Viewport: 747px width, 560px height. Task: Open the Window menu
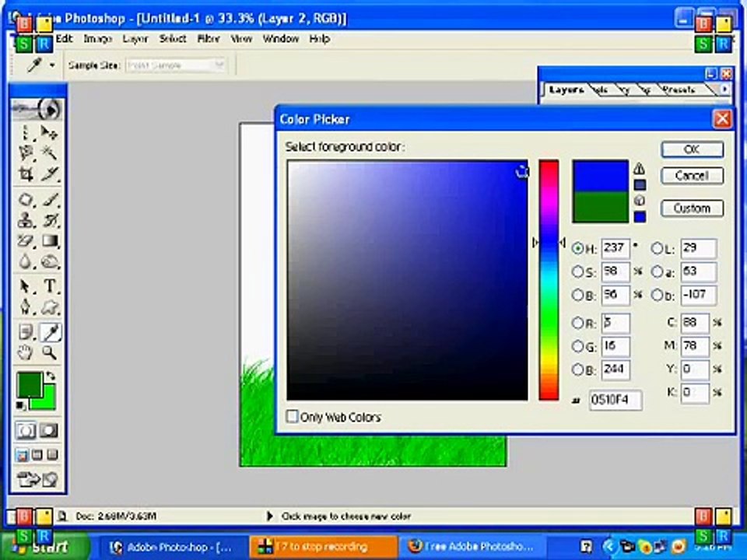pos(281,39)
